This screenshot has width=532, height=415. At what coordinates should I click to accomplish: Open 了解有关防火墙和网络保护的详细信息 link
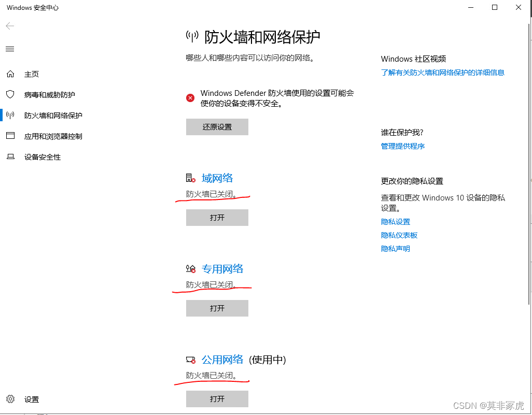click(x=442, y=73)
